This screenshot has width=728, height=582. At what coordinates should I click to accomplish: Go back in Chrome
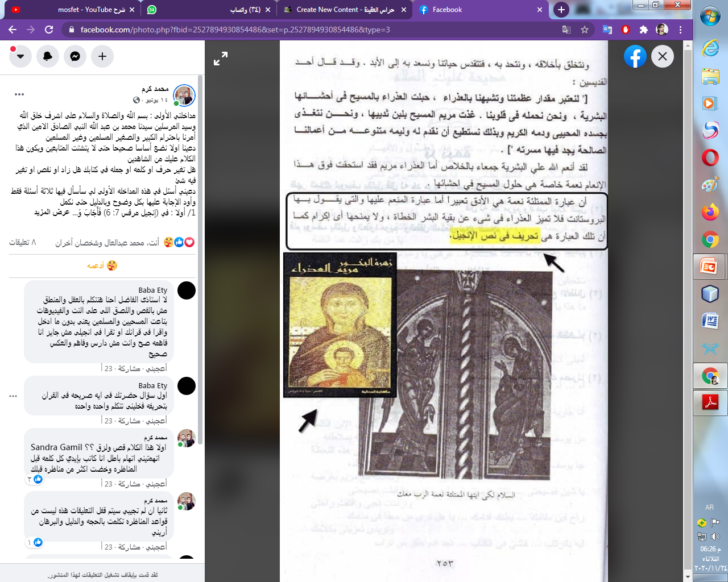pos(13,30)
